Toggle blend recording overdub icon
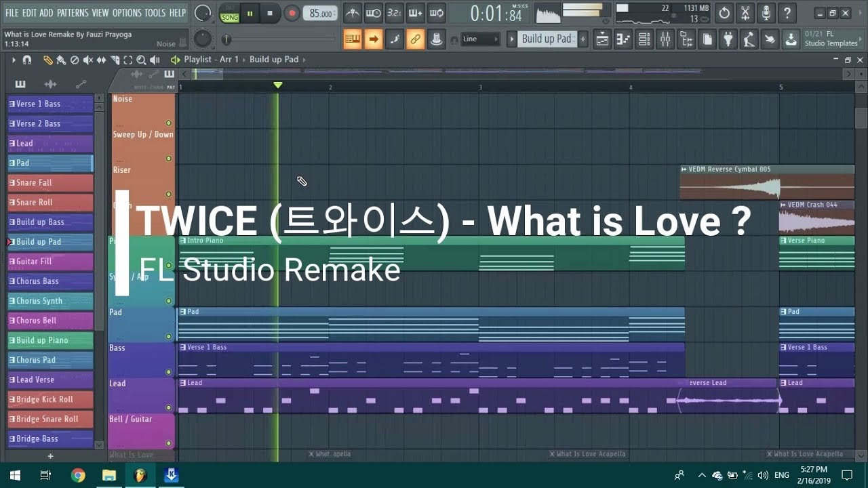 pos(415,13)
